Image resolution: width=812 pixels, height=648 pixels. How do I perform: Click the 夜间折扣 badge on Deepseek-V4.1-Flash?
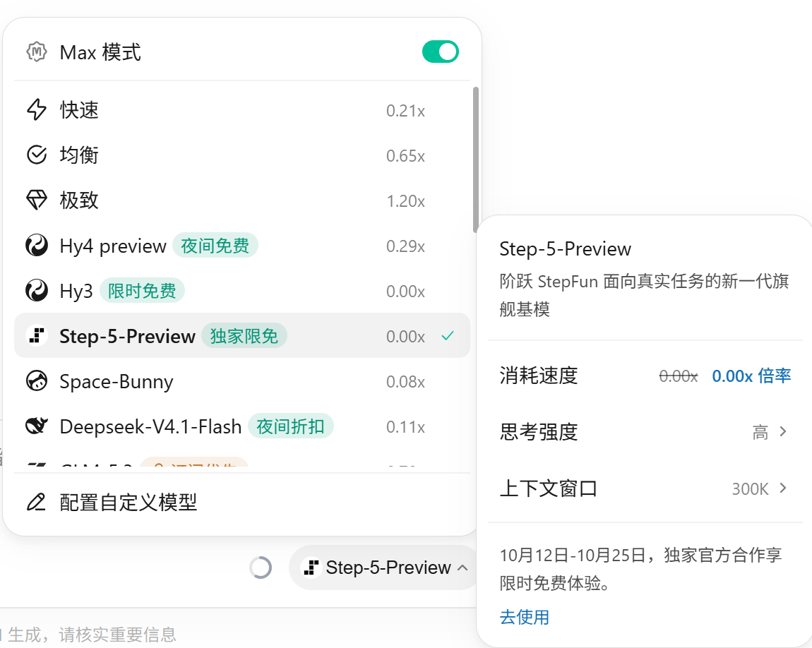pyautogui.click(x=290, y=426)
